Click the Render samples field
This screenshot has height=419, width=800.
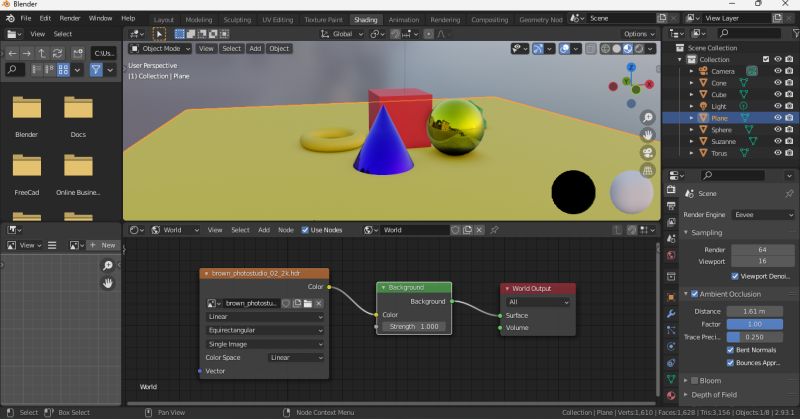click(762, 250)
